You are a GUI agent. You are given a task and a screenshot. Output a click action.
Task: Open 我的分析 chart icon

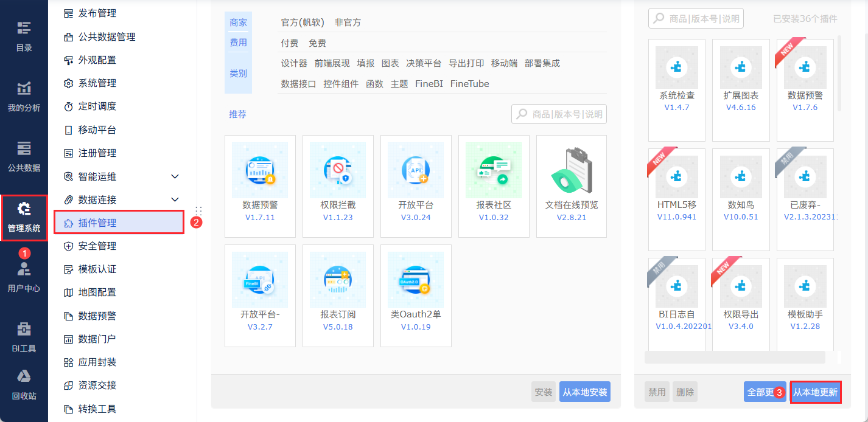[24, 88]
